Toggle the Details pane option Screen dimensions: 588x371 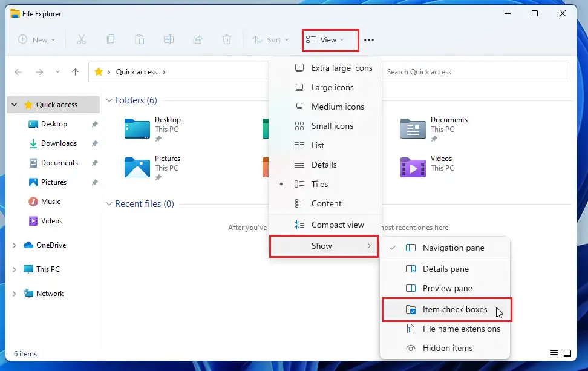click(x=445, y=269)
